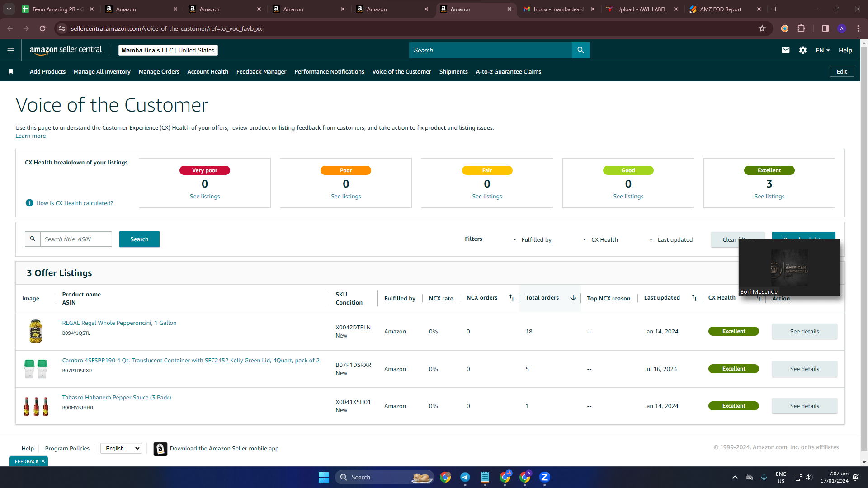Click Help in the top header
Viewport: 868px width, 488px height.
pyautogui.click(x=845, y=50)
